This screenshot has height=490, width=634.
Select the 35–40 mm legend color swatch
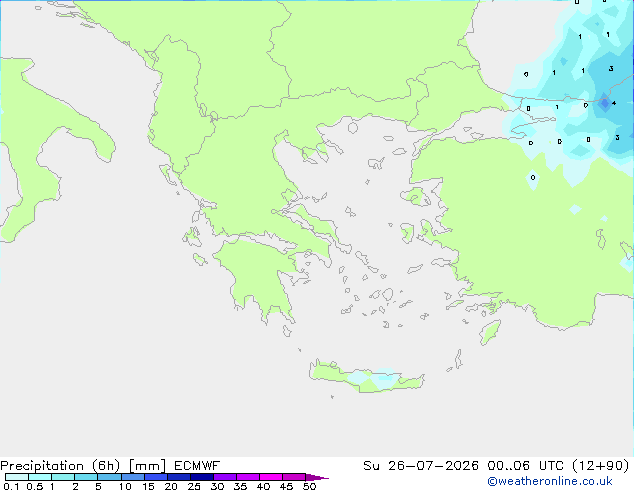[x=248, y=477]
